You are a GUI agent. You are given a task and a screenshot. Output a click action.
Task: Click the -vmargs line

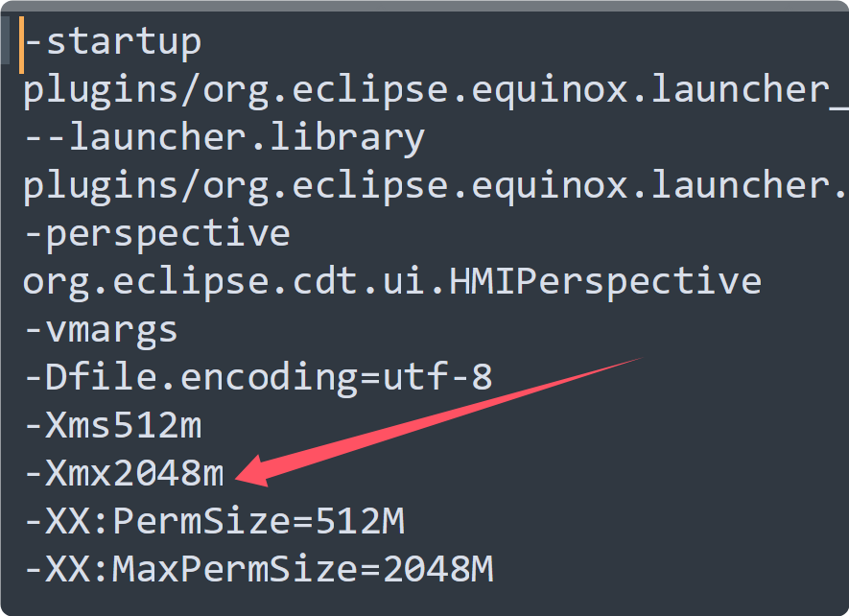click(x=101, y=330)
